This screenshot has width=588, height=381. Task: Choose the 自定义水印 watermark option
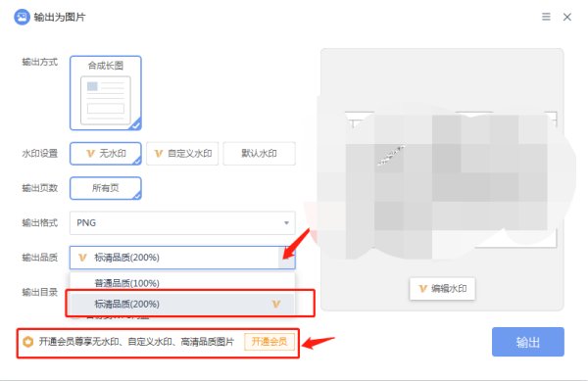click(x=182, y=153)
